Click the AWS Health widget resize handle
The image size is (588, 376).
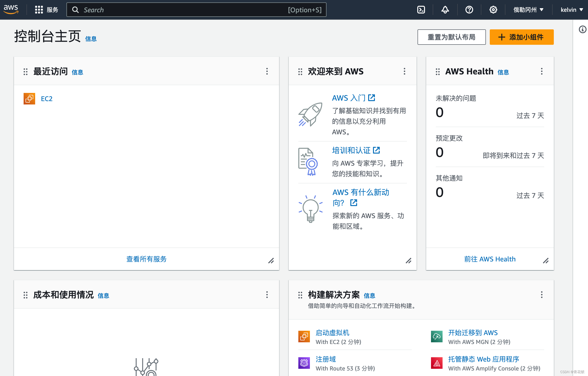(546, 261)
